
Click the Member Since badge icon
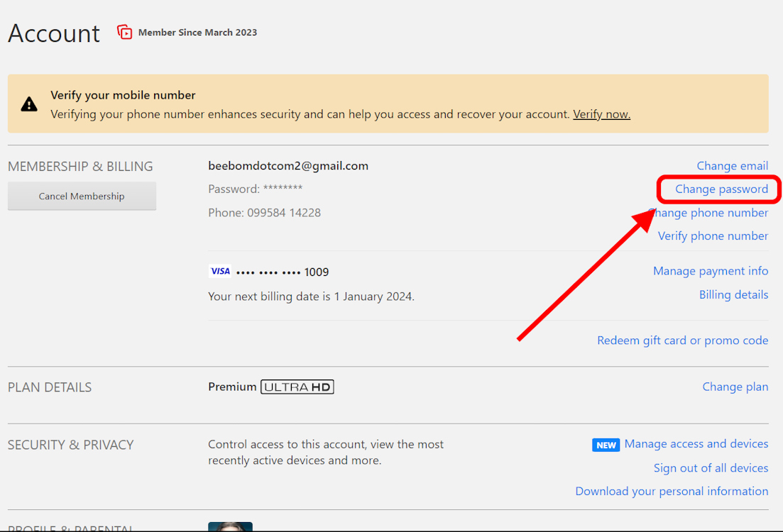pos(124,32)
